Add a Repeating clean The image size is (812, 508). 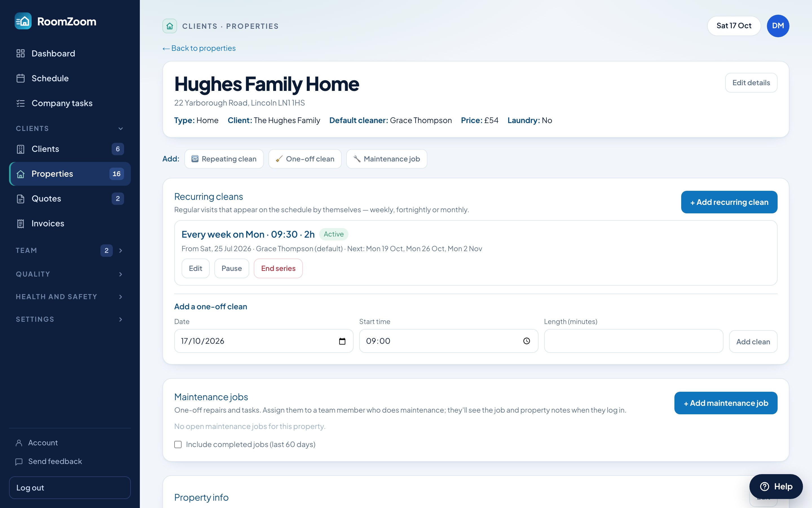[224, 159]
